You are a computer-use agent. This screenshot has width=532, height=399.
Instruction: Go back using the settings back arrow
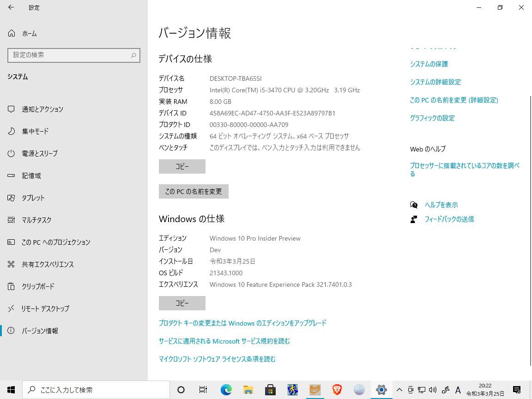tap(11, 7)
